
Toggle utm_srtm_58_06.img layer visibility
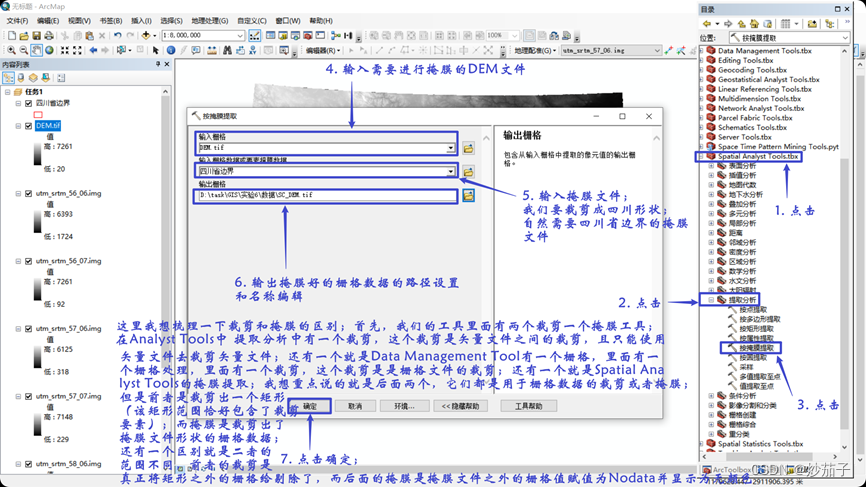(29, 464)
